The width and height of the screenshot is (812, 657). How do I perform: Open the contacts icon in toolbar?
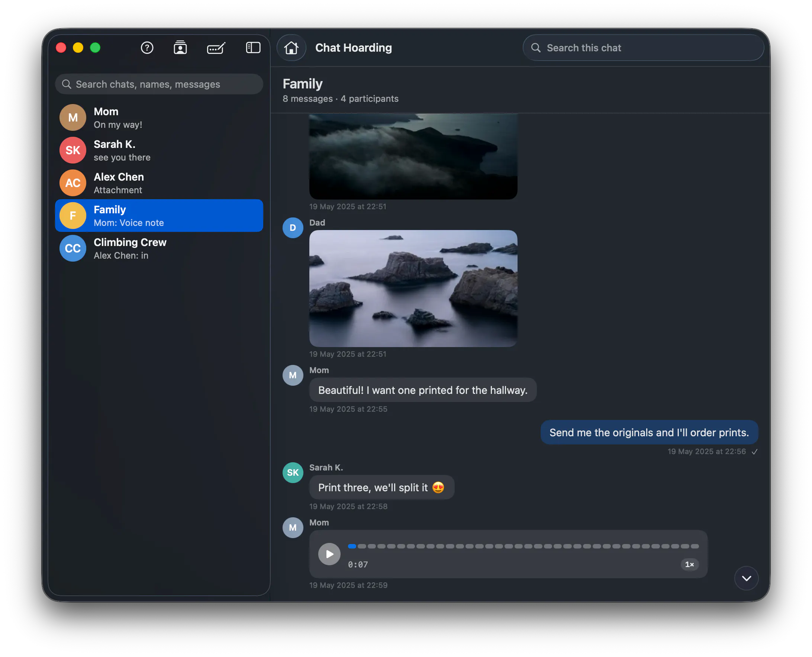(180, 48)
